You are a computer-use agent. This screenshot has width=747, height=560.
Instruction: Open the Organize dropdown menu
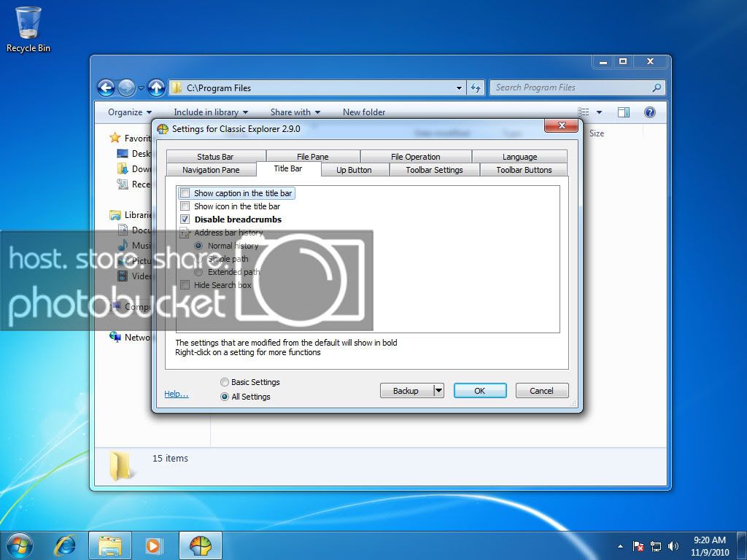click(130, 112)
